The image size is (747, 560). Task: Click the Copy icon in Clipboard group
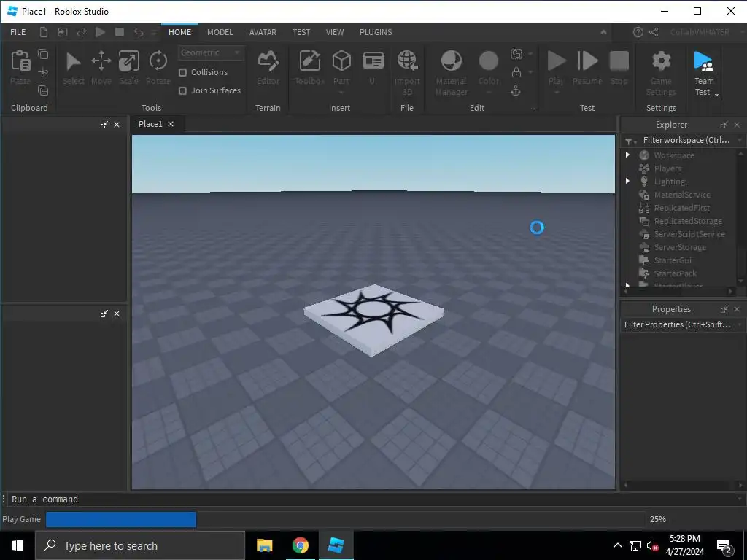click(x=43, y=54)
